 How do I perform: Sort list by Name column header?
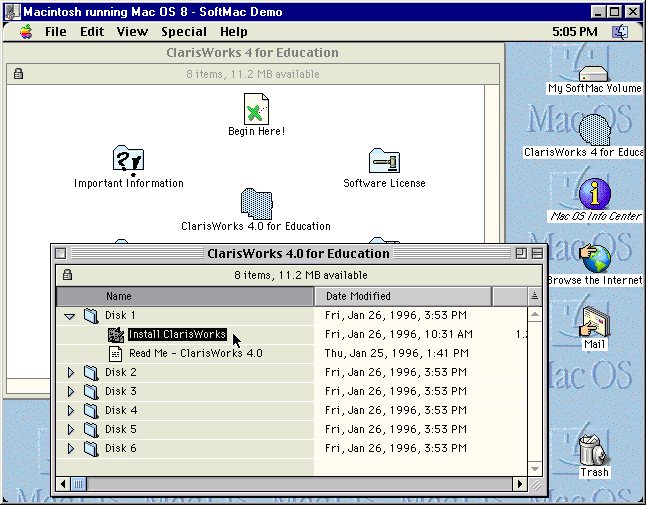coord(185,296)
